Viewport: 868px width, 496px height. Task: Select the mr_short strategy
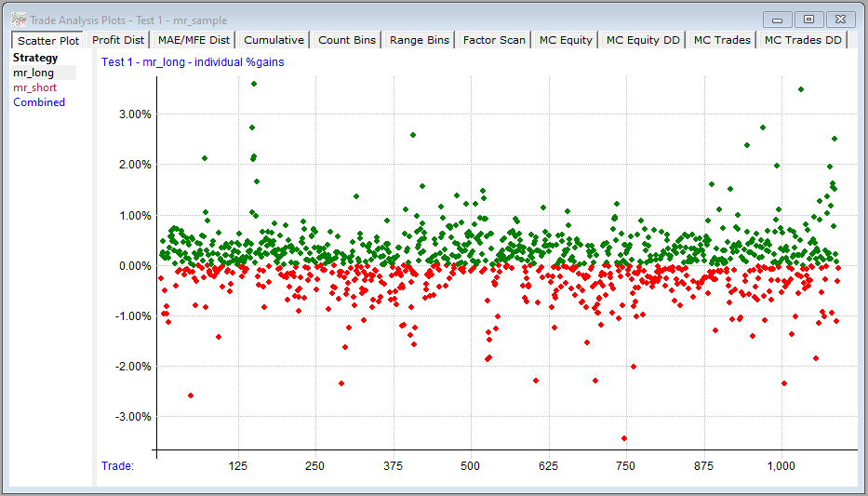tap(34, 87)
